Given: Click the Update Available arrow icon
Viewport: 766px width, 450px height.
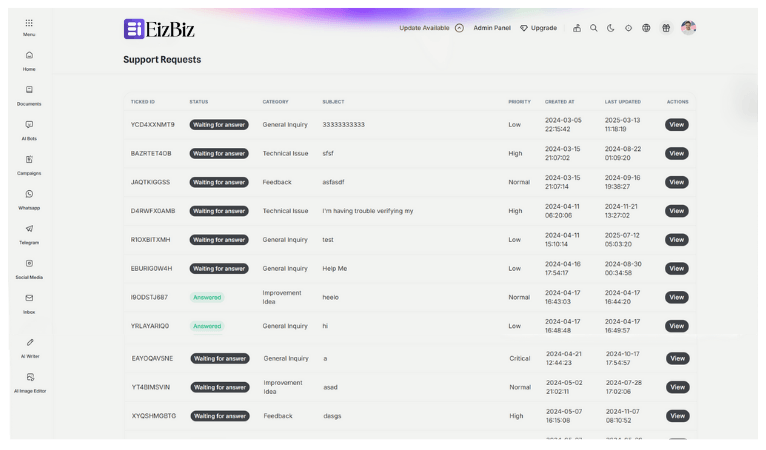Looking at the screenshot, I should 459,28.
